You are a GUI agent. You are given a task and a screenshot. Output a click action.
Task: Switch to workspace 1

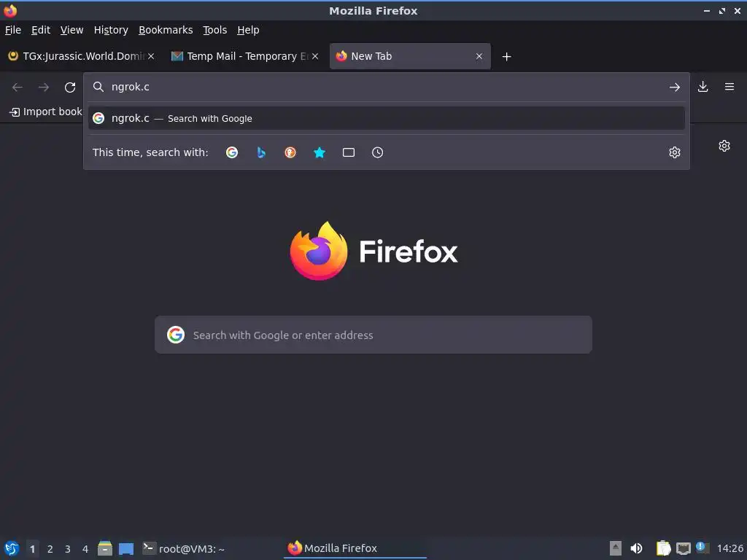[x=32, y=549]
